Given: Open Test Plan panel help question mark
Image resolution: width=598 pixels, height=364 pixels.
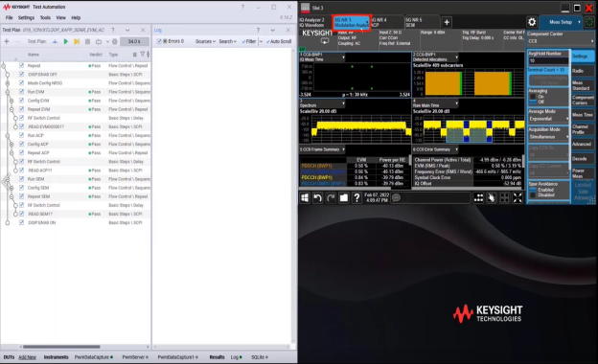Looking at the screenshot, I should tap(113, 30).
